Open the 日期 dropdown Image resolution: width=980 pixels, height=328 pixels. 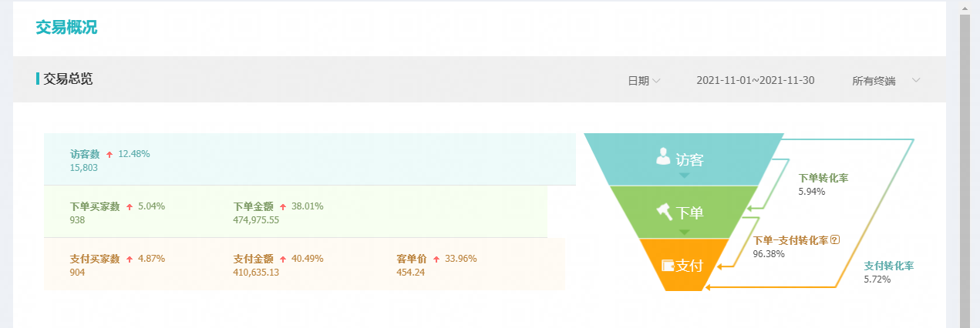click(x=644, y=80)
